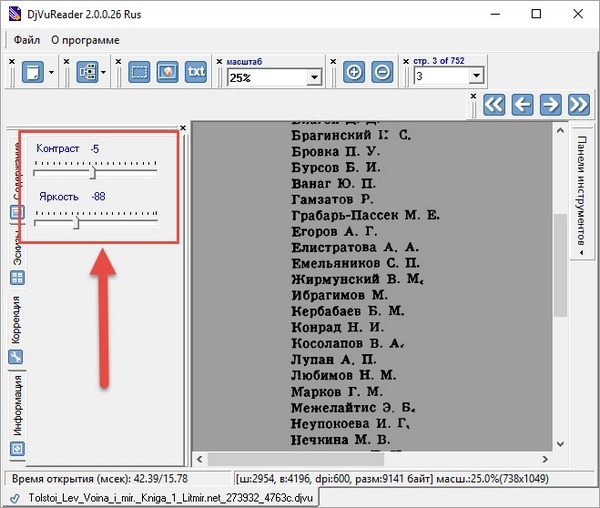Go to the next page arrow

tap(549, 104)
